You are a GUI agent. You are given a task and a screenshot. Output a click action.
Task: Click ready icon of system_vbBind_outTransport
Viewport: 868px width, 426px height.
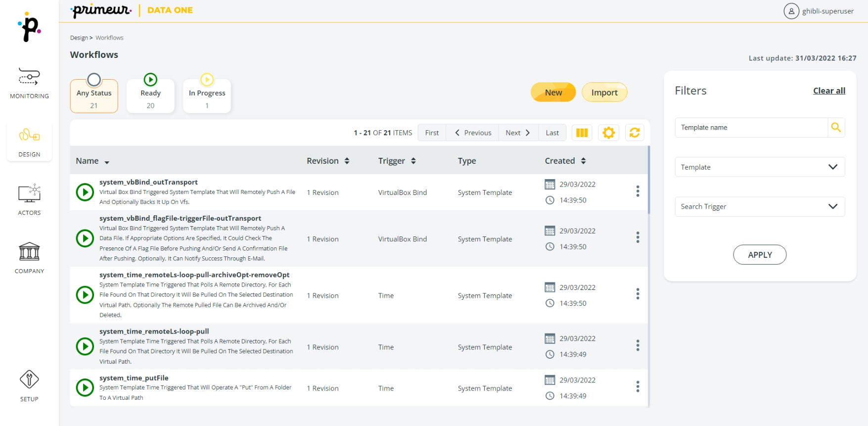tap(85, 192)
